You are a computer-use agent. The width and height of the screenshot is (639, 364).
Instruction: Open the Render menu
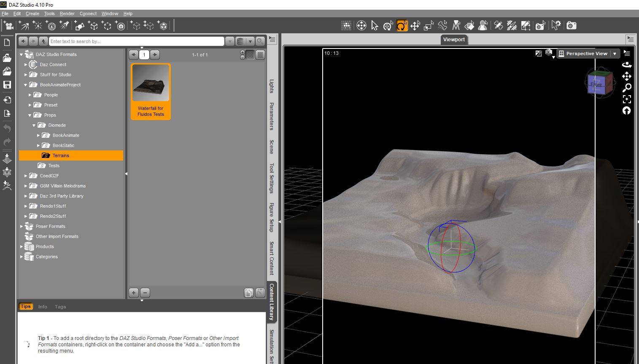point(67,13)
